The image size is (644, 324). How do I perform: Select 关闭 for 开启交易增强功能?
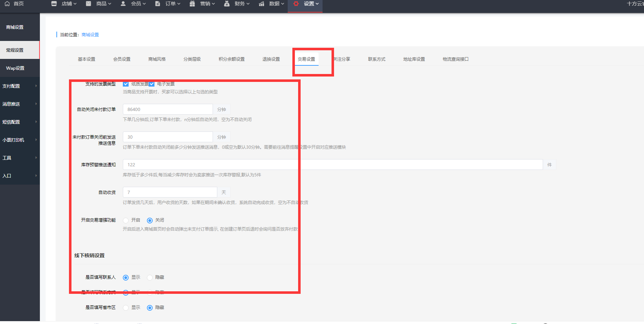click(x=150, y=220)
